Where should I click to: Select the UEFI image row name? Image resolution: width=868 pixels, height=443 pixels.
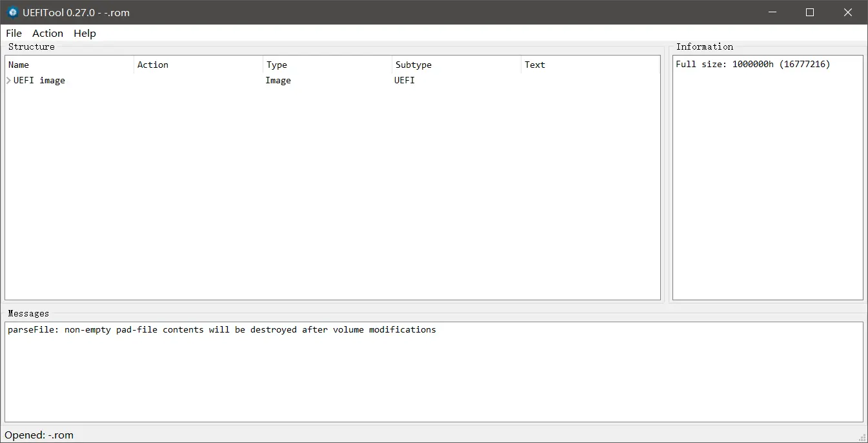coord(39,81)
